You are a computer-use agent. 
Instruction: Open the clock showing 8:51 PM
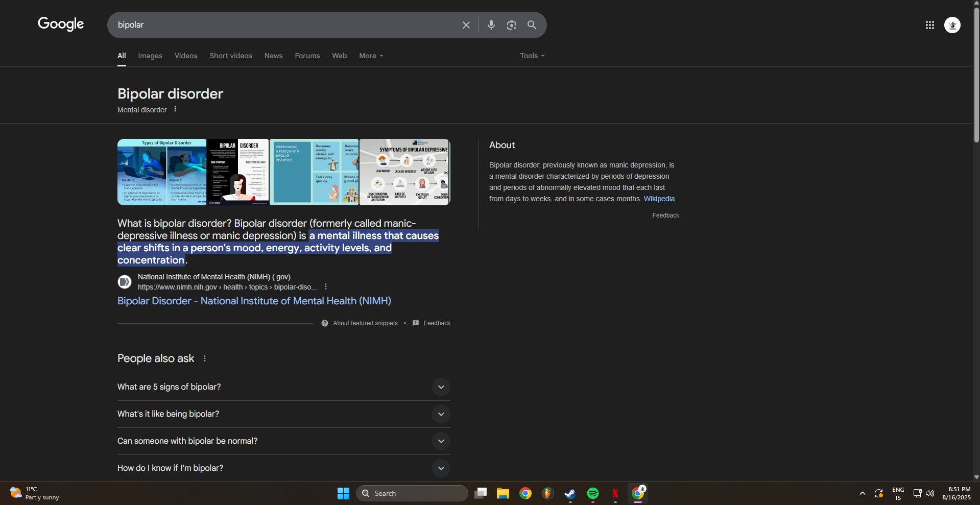(957, 493)
